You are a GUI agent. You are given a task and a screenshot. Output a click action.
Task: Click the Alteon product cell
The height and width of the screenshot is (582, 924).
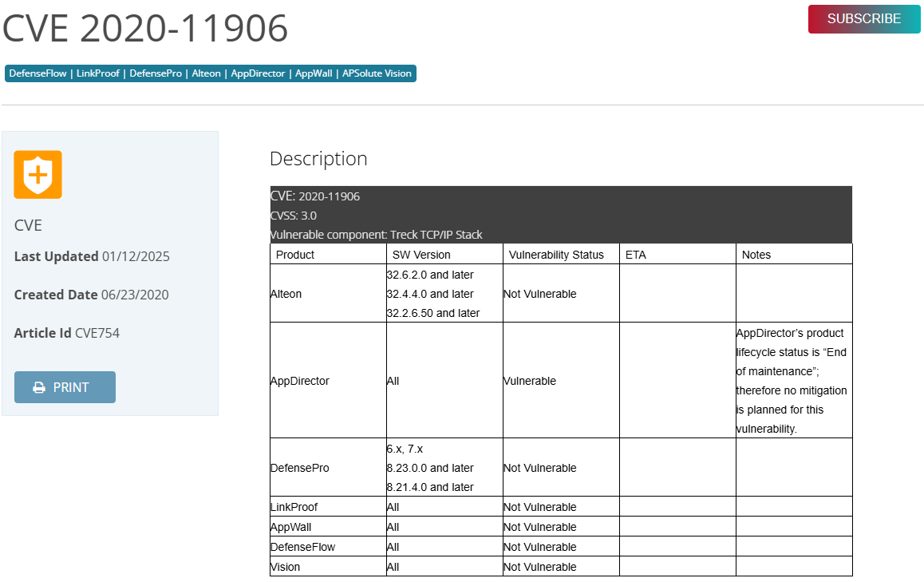point(328,294)
